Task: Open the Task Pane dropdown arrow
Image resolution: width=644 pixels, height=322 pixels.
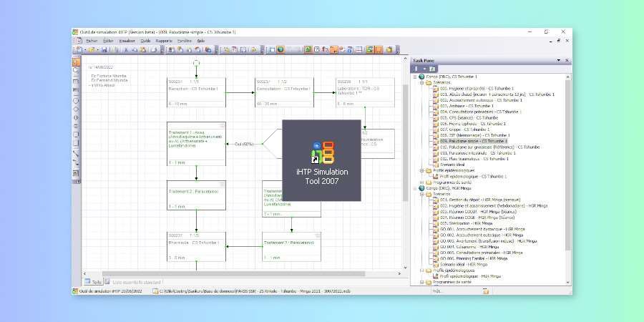Action: coord(559,60)
